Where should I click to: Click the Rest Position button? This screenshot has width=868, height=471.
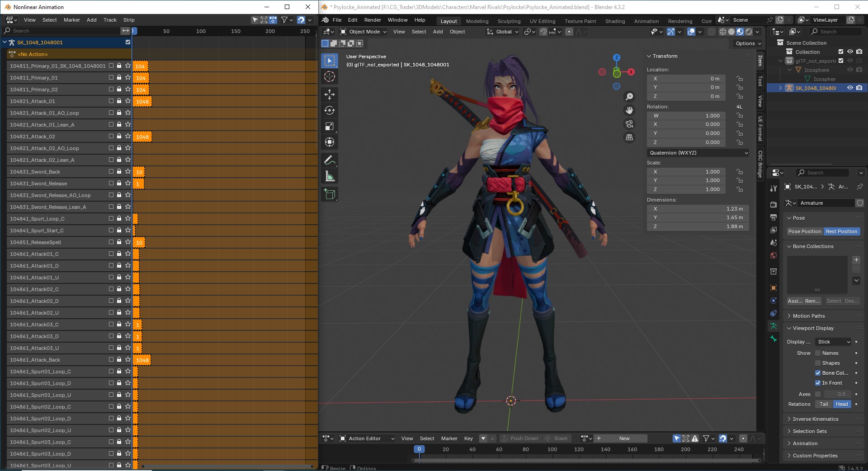tap(841, 231)
